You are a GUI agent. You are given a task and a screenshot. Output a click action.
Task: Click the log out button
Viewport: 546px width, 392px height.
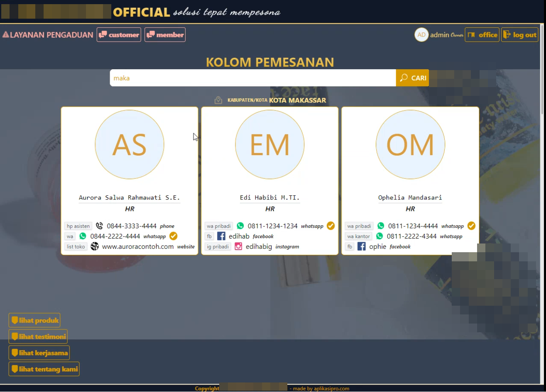520,35
